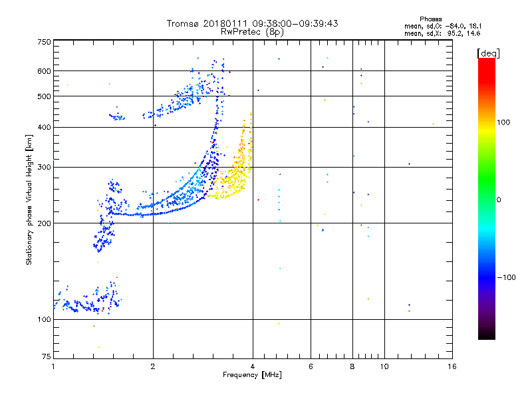Click the y-axis tick label "750"
Viewport: 532px width, 399px height.
pos(44,42)
